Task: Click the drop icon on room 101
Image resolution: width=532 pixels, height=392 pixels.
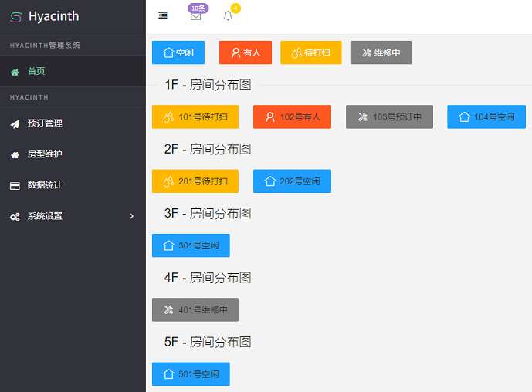Action: click(168, 117)
